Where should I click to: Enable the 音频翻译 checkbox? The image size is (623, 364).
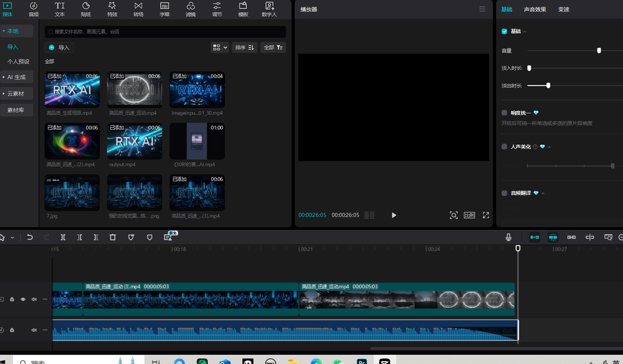(504, 193)
